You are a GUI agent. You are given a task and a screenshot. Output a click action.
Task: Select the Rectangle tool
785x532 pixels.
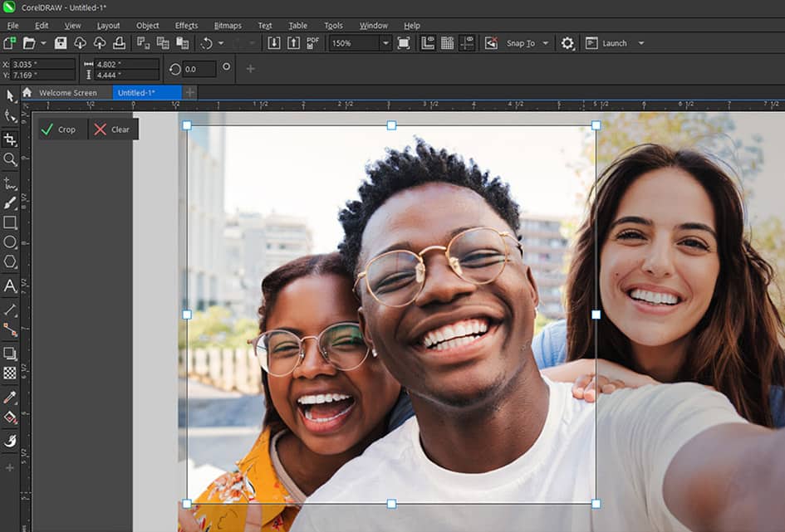pyautogui.click(x=10, y=222)
